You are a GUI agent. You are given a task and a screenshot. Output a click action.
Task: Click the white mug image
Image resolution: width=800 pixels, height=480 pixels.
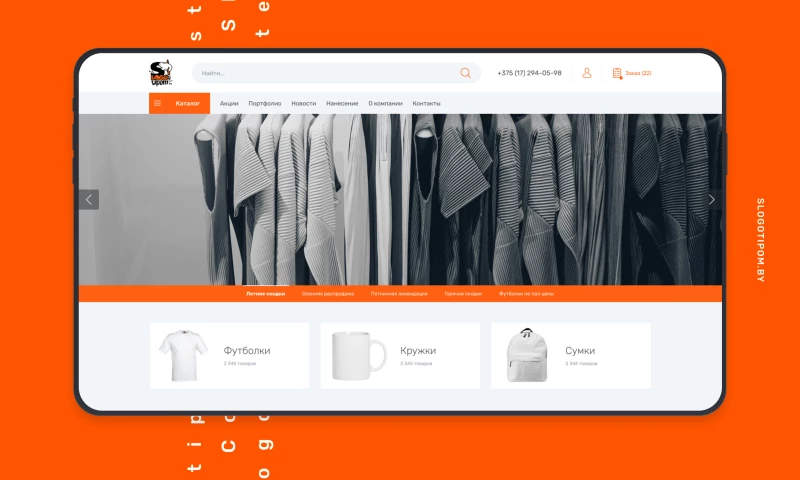pos(359,356)
